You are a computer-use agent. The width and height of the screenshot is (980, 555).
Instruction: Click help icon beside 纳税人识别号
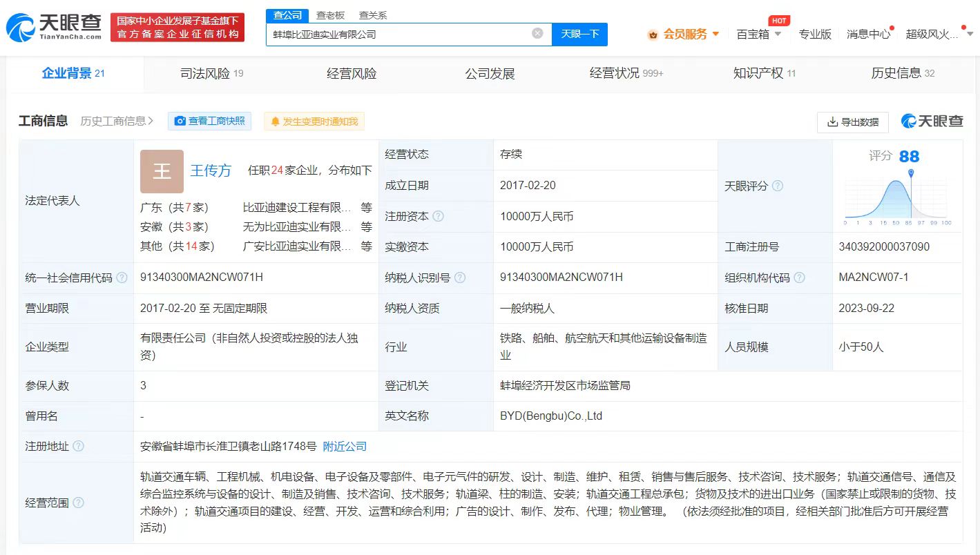click(460, 277)
